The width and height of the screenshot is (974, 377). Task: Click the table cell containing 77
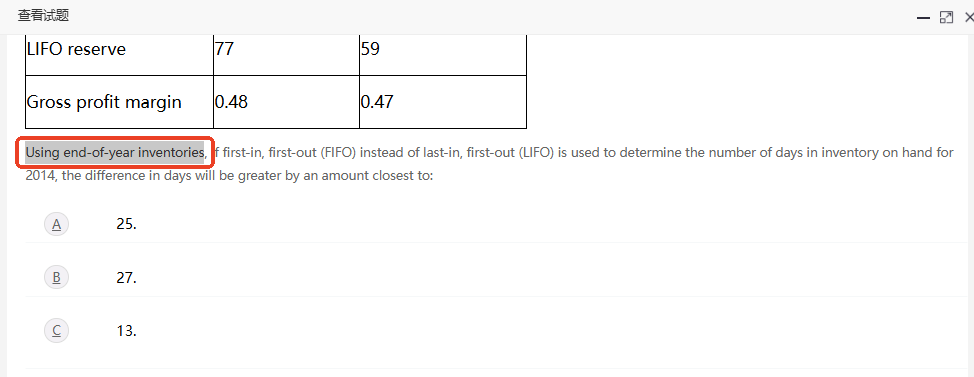[x=286, y=55]
